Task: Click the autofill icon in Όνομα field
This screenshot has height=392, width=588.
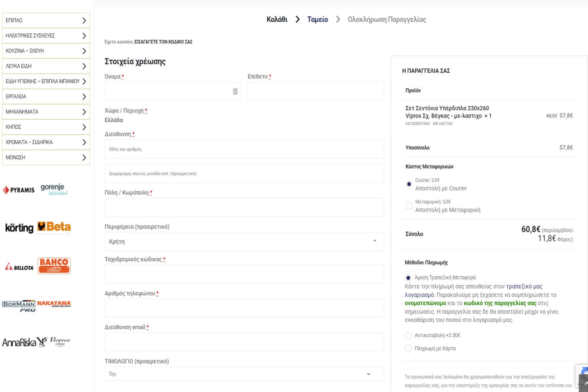Action: (x=235, y=91)
